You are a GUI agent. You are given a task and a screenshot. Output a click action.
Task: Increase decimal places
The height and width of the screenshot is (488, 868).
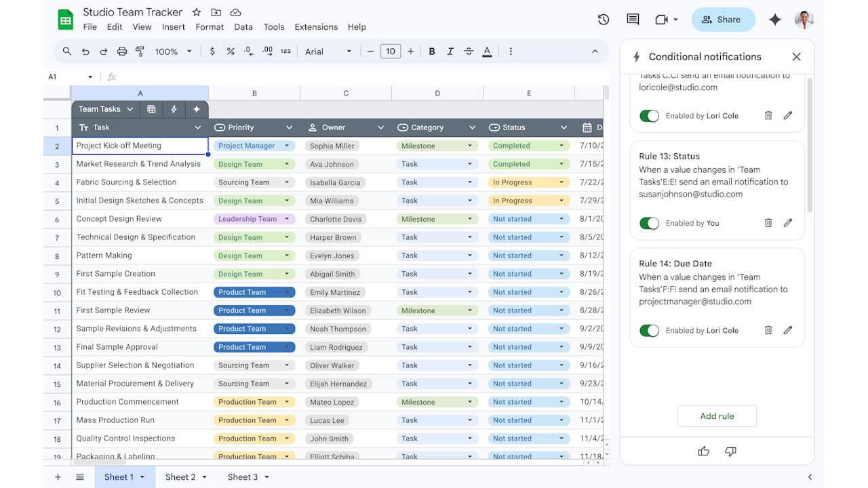pyautogui.click(x=267, y=52)
